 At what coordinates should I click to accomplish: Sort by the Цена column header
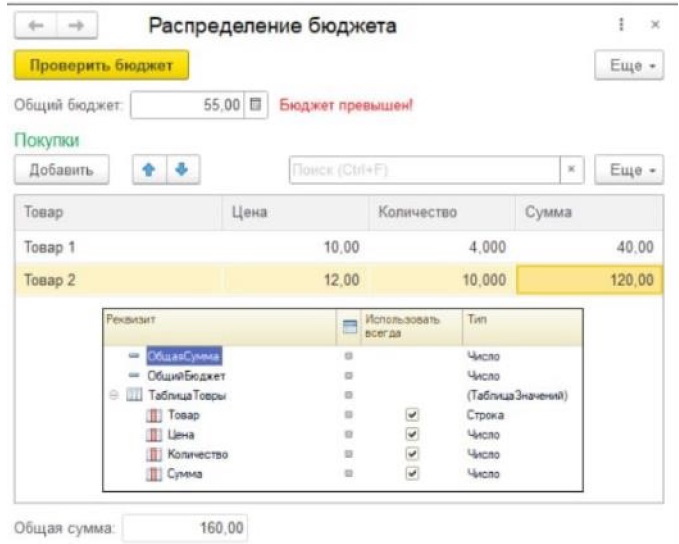294,213
